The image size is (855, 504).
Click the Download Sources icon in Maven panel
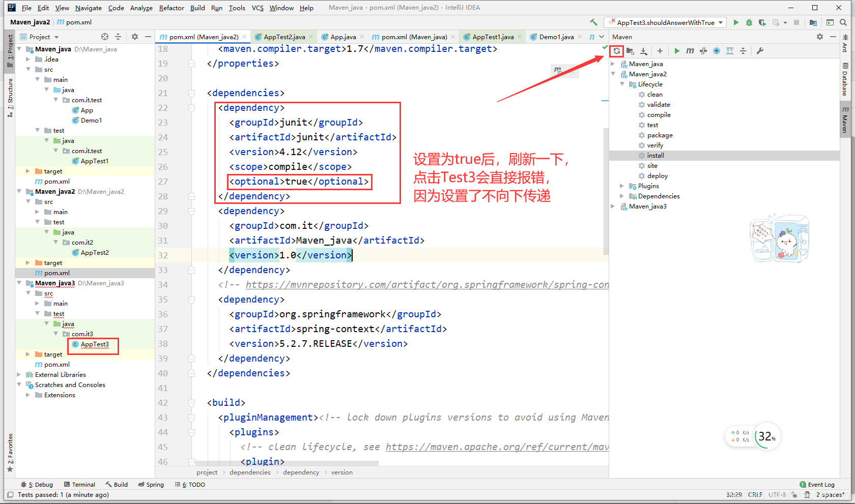coord(643,51)
